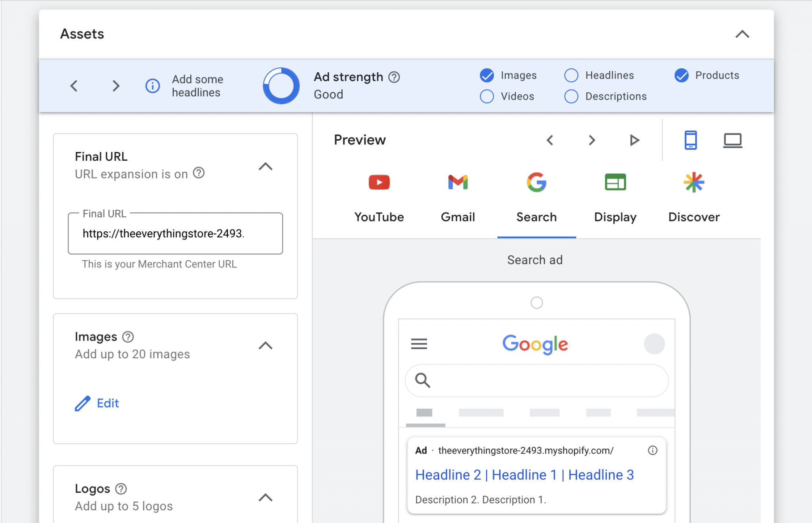812x523 pixels.
Task: Toggle the Descriptions asset indicator
Action: pos(571,96)
